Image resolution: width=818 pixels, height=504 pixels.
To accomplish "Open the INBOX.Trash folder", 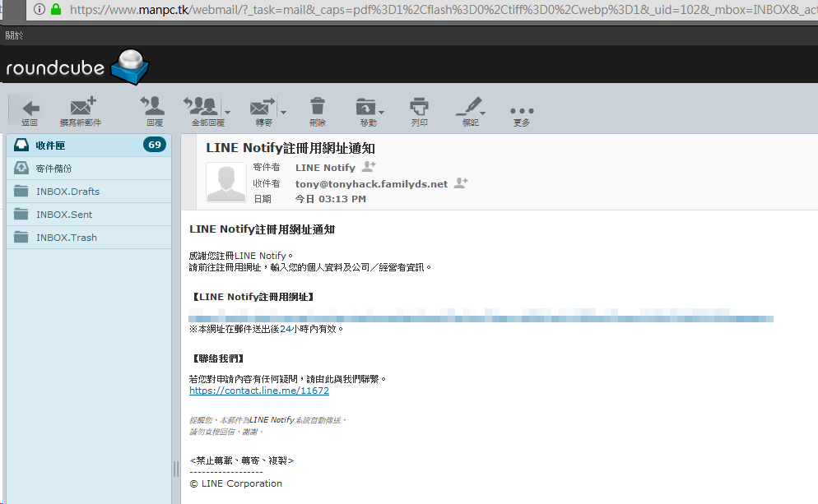I will (x=89, y=237).
